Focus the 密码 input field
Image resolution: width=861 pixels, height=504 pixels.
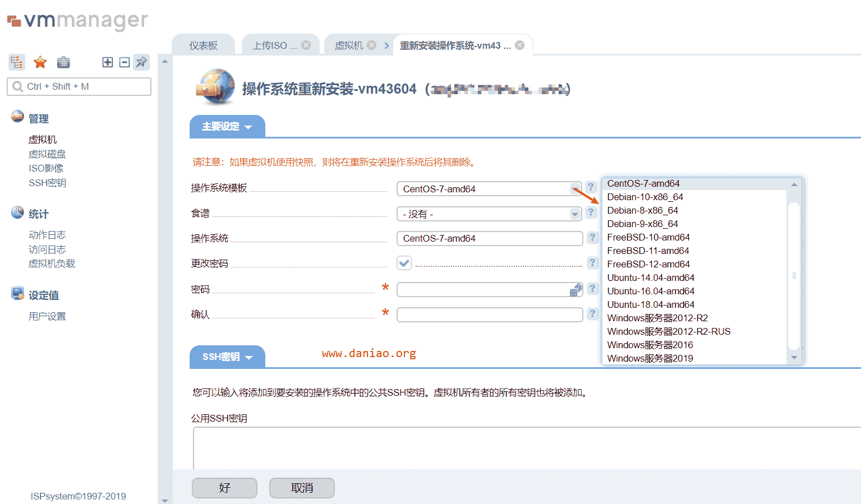pos(489,289)
